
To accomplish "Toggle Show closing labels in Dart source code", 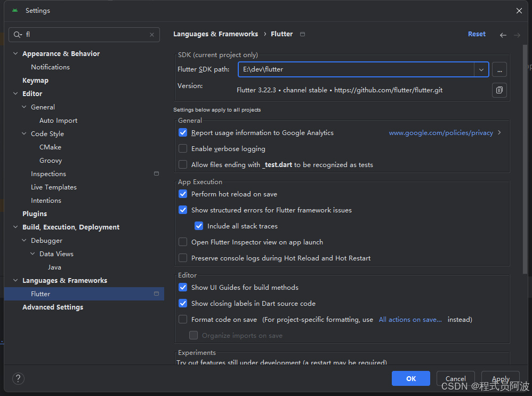I will pos(183,303).
